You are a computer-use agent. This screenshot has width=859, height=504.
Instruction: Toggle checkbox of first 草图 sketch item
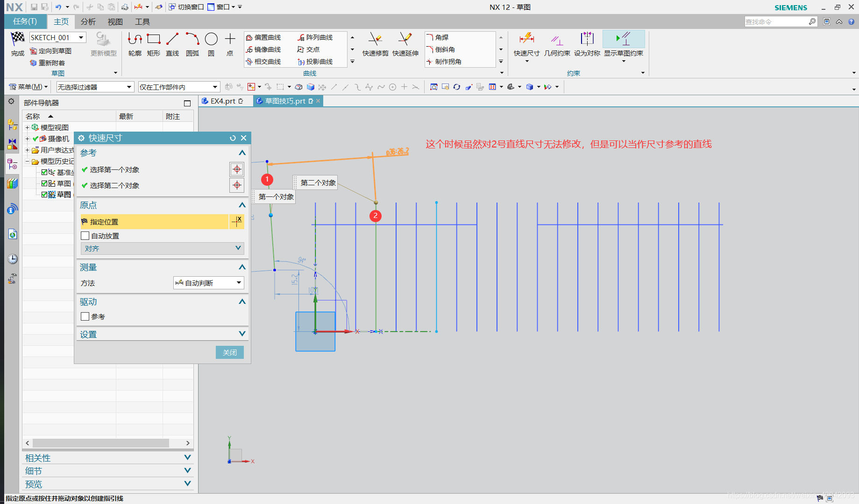click(45, 183)
